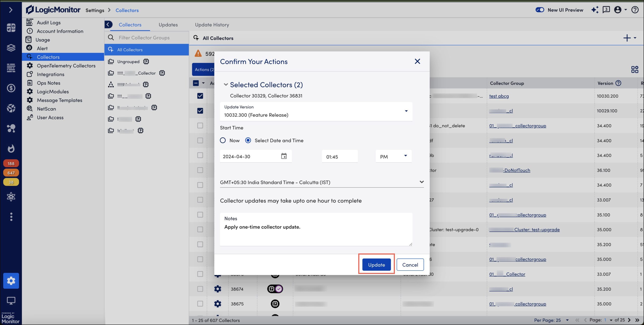644x325 pixels.
Task: Open gear settings for collector 38674
Action: click(x=218, y=289)
